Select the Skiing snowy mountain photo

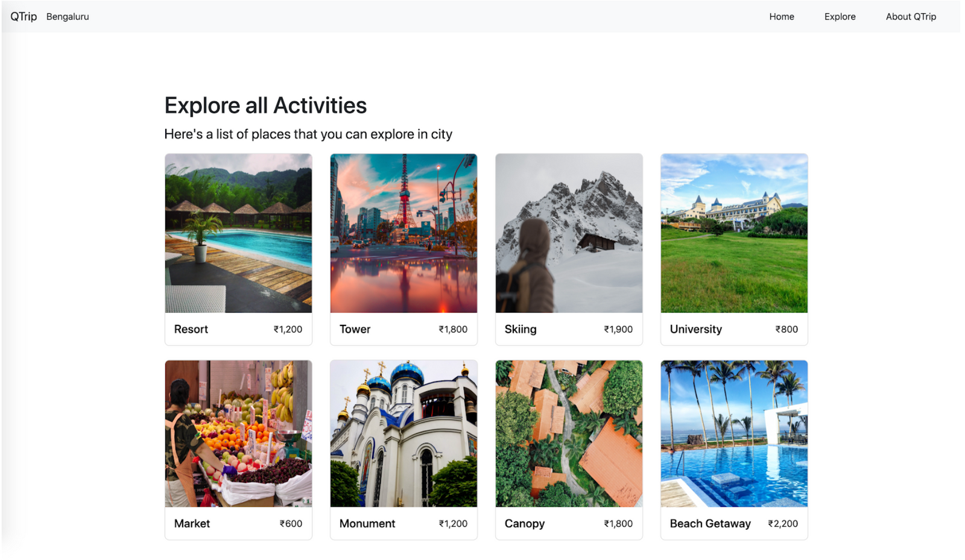[569, 233]
